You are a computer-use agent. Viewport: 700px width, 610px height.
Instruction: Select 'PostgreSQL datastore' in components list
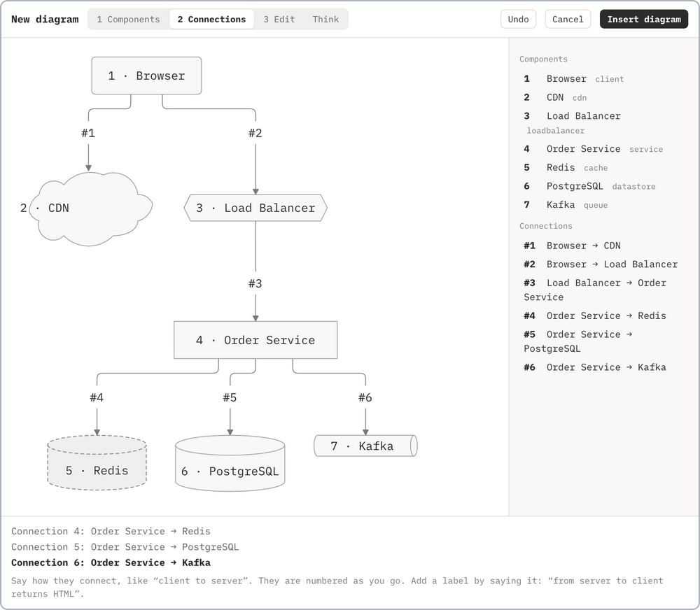pos(589,186)
